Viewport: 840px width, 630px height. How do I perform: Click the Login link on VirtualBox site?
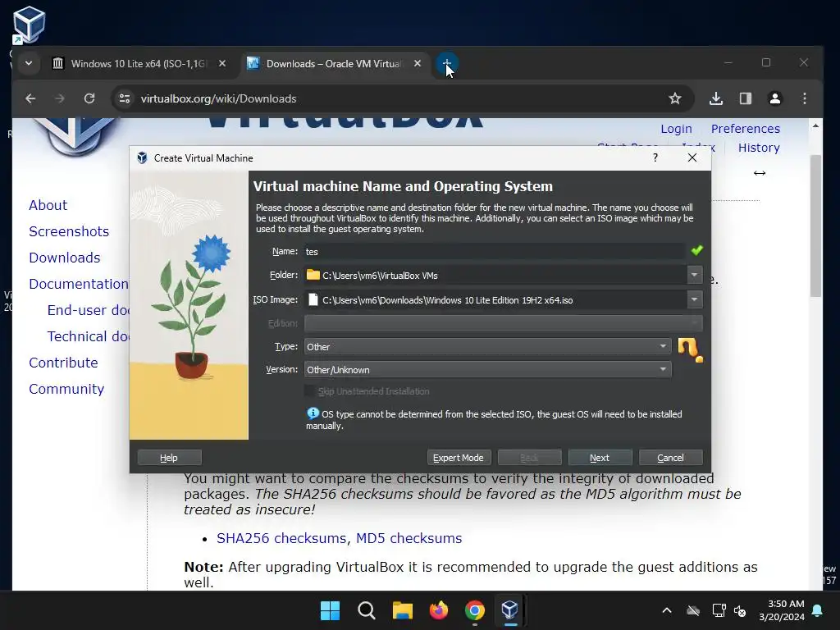(x=676, y=129)
